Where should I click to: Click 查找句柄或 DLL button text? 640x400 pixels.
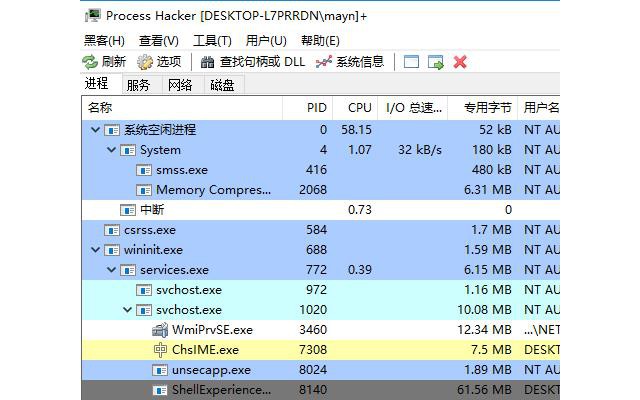262,62
